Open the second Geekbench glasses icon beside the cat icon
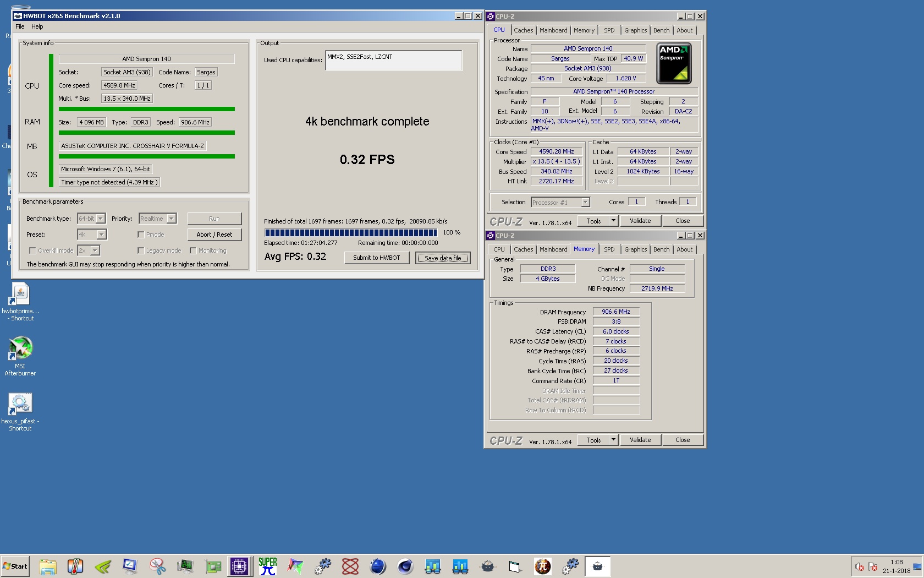 tap(460, 566)
